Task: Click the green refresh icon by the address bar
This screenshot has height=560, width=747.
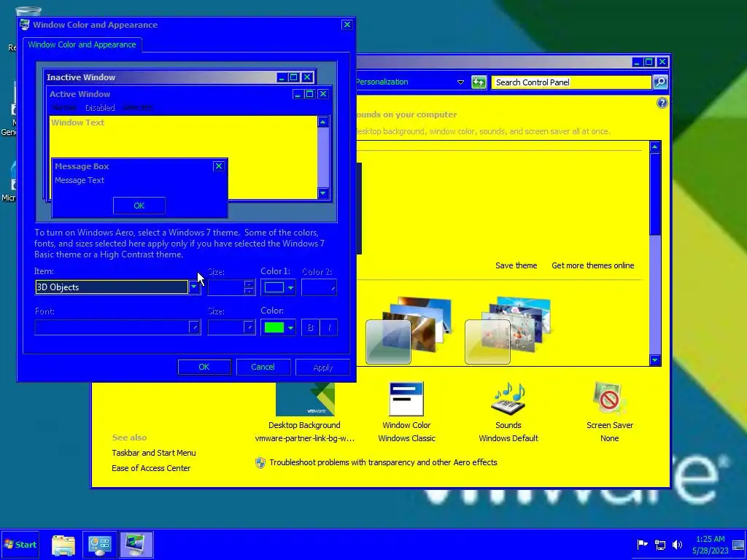Action: pyautogui.click(x=479, y=82)
